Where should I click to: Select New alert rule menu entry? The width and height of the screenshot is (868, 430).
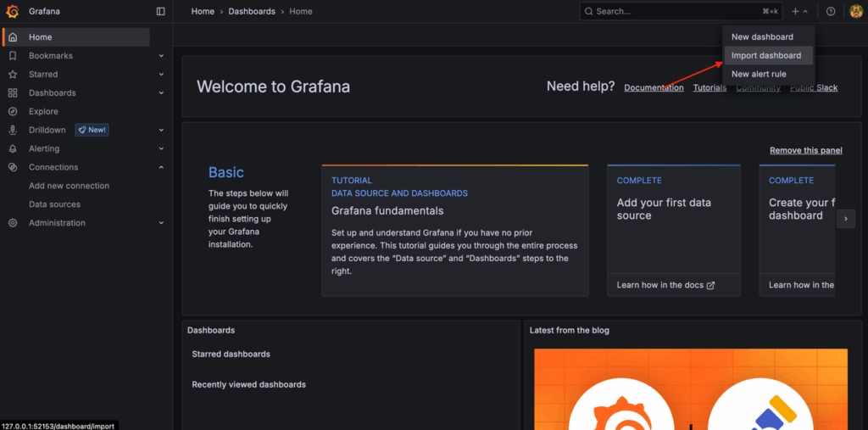point(768,74)
